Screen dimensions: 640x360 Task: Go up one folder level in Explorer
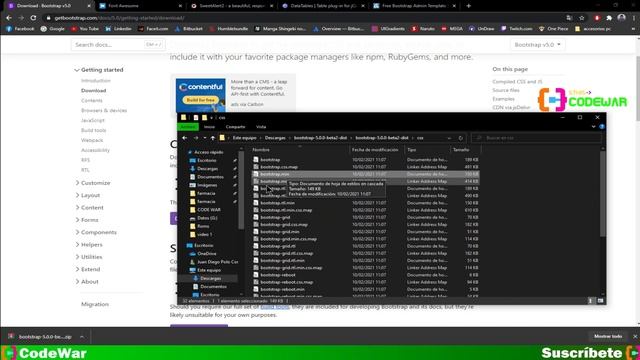pos(213,138)
